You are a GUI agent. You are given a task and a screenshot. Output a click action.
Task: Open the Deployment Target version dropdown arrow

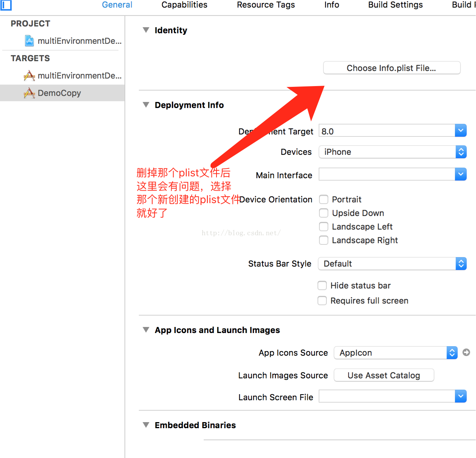point(461,131)
